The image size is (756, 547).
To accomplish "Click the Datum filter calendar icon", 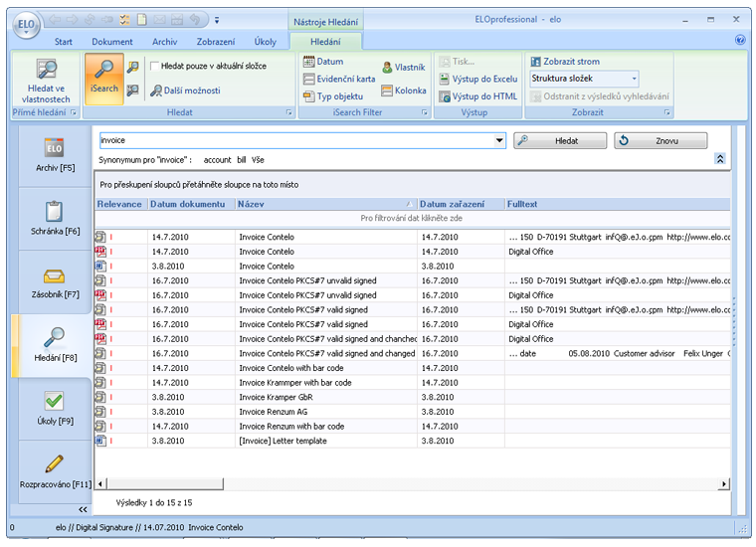I will point(308,62).
